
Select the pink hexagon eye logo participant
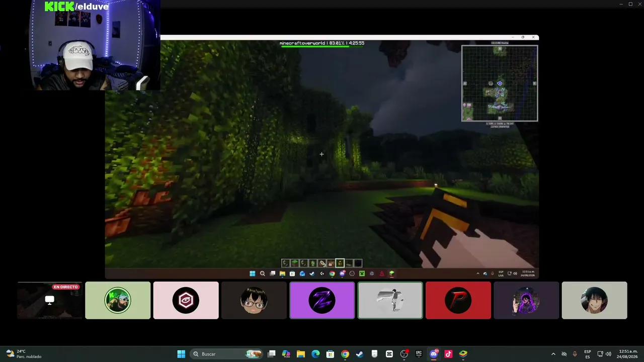[186, 300]
